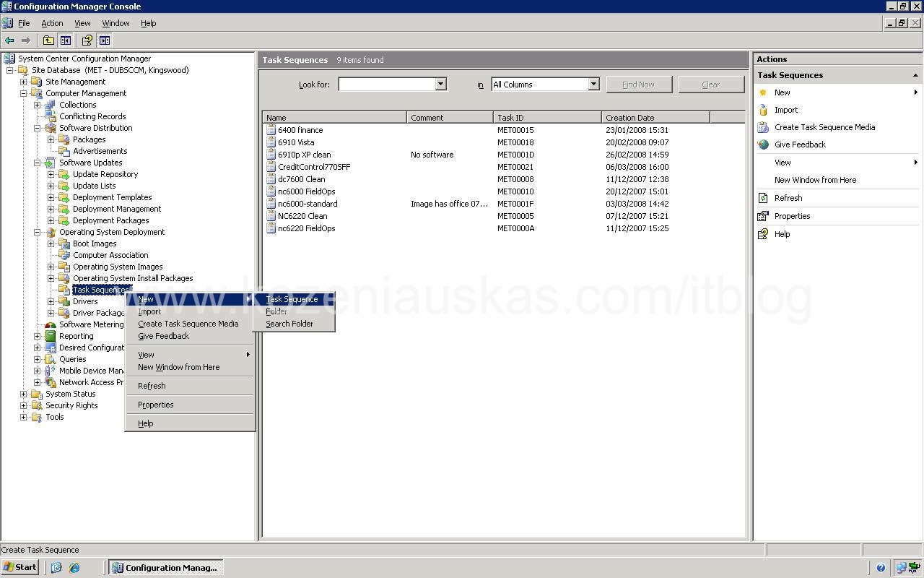The height and width of the screenshot is (578, 924).
Task: Click the Help icon in Actions pane
Action: click(x=763, y=234)
